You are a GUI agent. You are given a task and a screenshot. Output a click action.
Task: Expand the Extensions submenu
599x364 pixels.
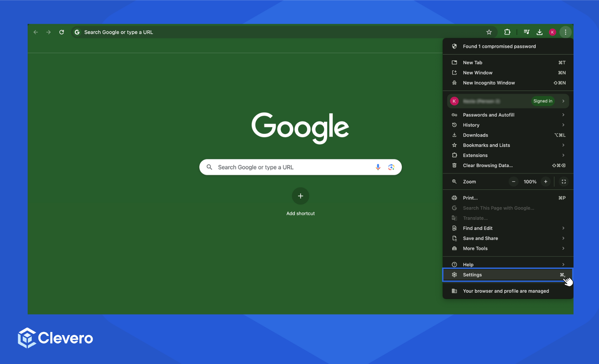(508, 155)
